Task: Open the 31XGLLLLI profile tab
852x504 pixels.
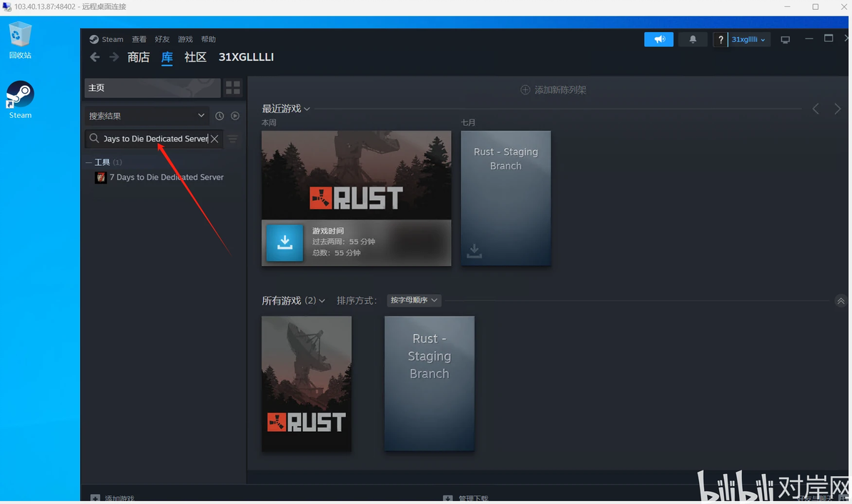Action: [246, 57]
